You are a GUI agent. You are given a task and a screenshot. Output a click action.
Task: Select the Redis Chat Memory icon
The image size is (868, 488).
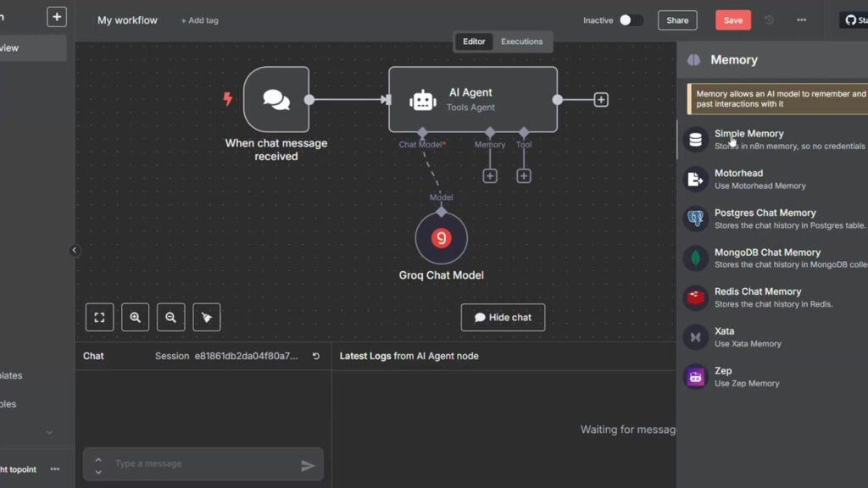(695, 297)
